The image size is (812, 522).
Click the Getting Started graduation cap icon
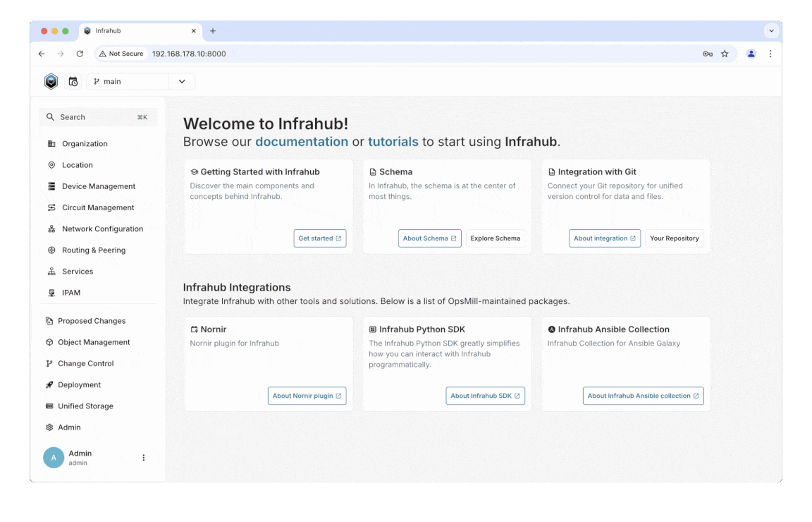[195, 172]
